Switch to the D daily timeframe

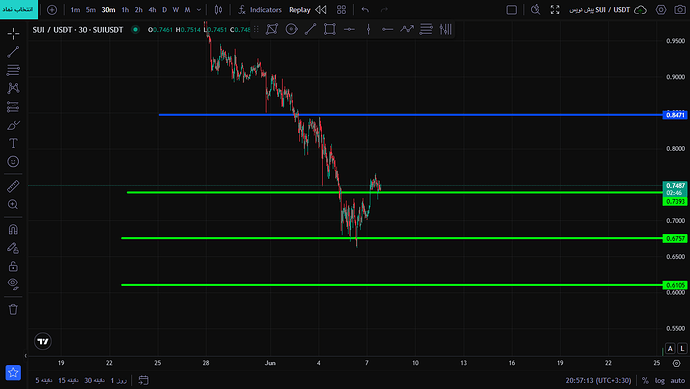pyautogui.click(x=165, y=10)
